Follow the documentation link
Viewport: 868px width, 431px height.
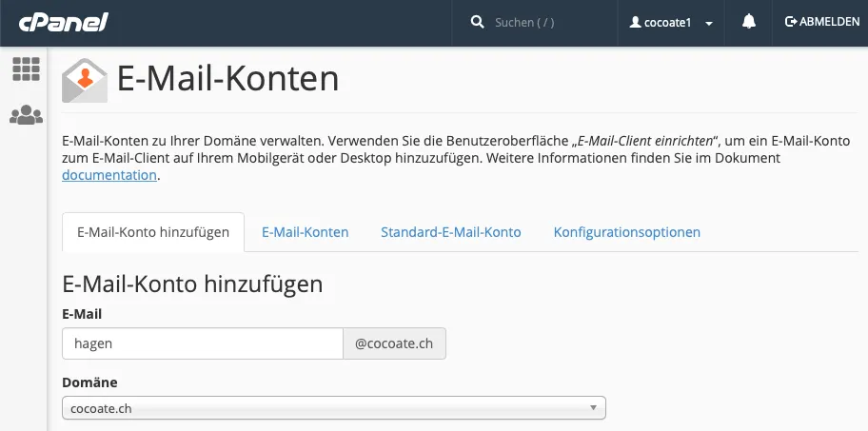[109, 175]
